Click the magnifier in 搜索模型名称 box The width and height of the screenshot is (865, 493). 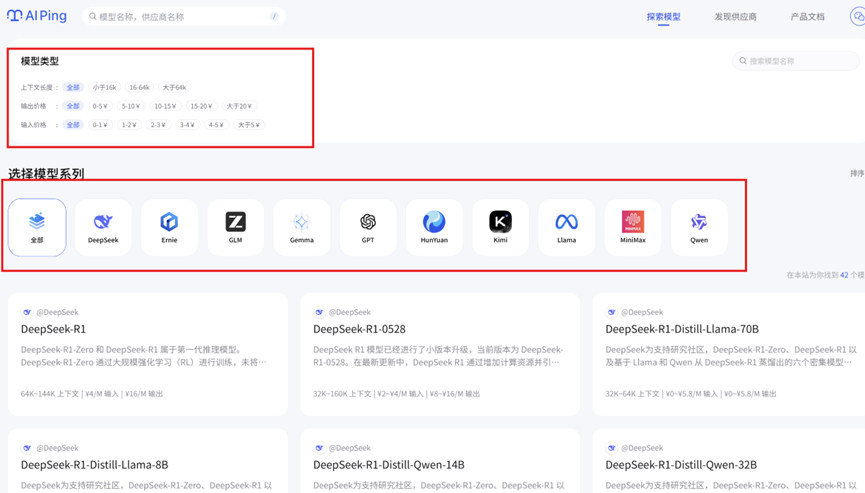(x=743, y=61)
